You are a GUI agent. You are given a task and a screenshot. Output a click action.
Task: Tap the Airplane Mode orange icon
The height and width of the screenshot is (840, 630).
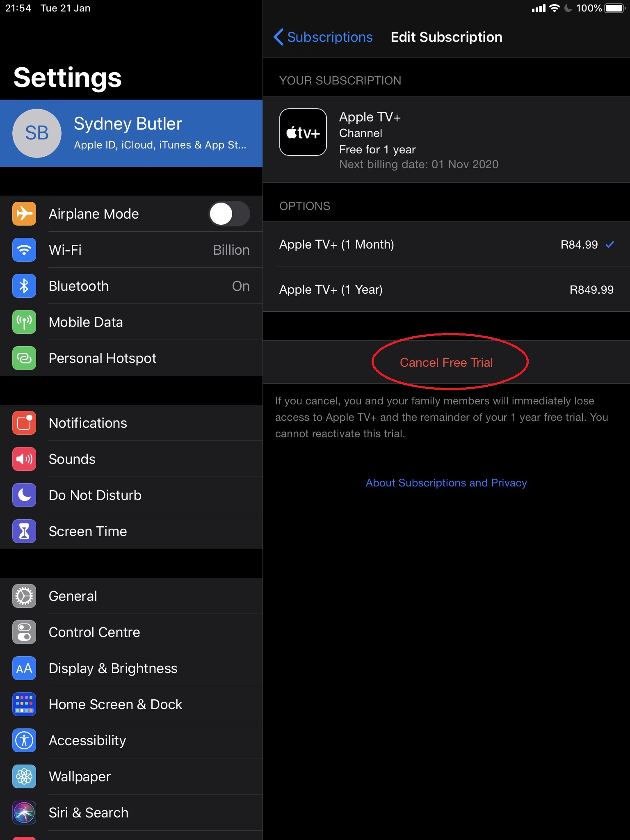click(24, 214)
